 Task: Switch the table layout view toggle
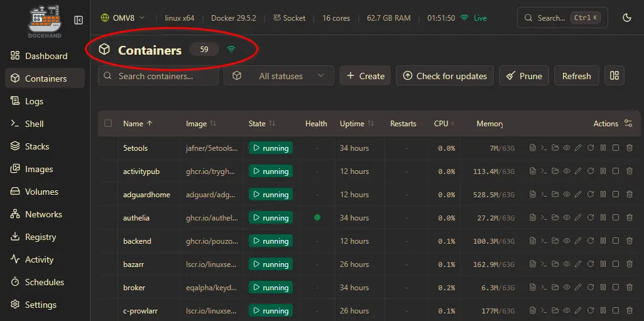[x=614, y=75]
